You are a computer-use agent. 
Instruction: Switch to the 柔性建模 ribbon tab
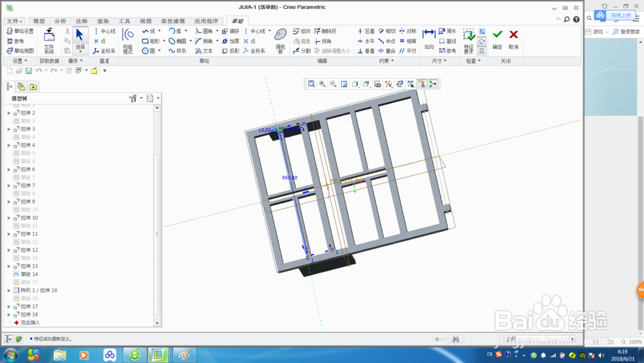(x=173, y=21)
